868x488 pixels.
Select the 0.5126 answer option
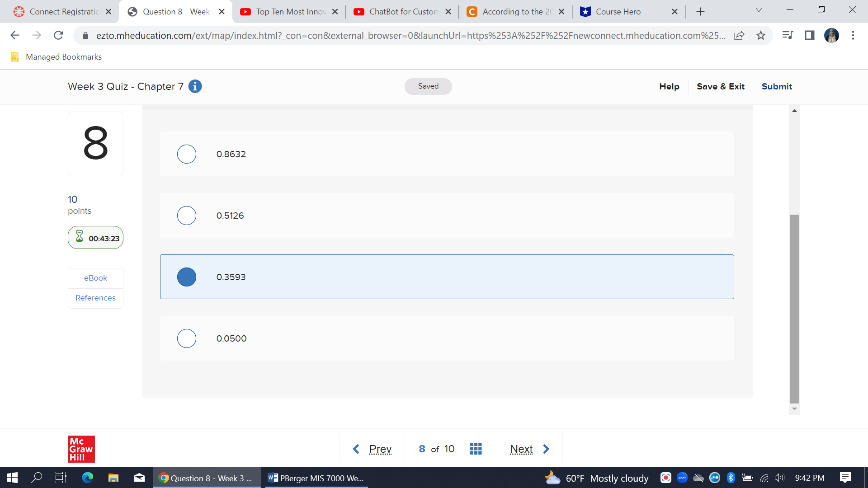[x=187, y=216]
